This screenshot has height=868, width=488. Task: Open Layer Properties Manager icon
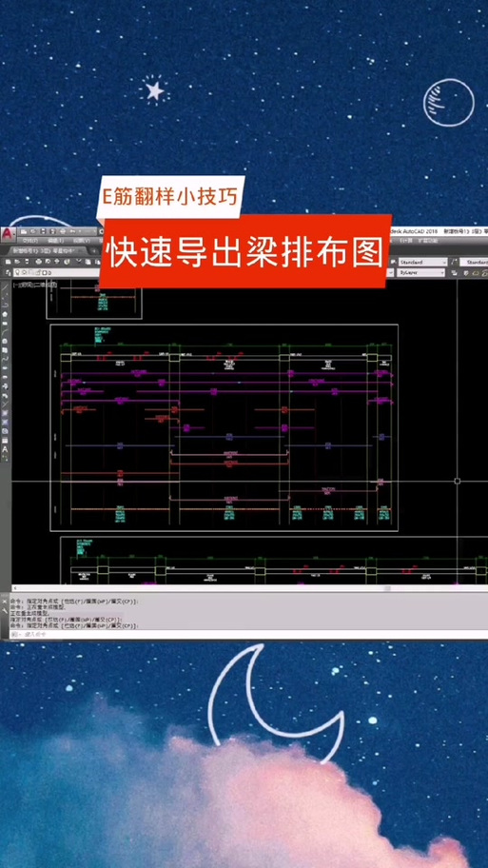(x=9, y=272)
